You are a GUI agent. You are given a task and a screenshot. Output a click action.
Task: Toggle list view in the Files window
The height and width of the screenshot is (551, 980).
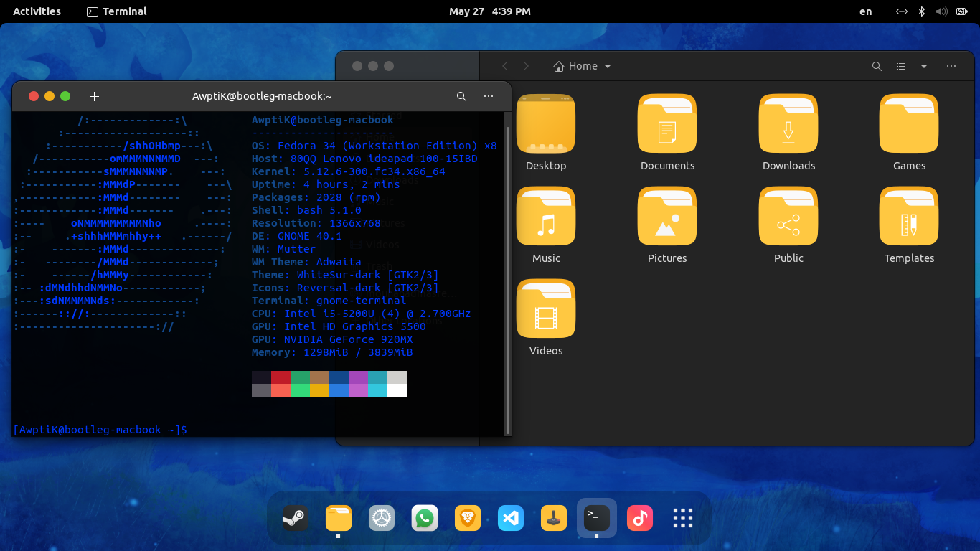pos(901,66)
